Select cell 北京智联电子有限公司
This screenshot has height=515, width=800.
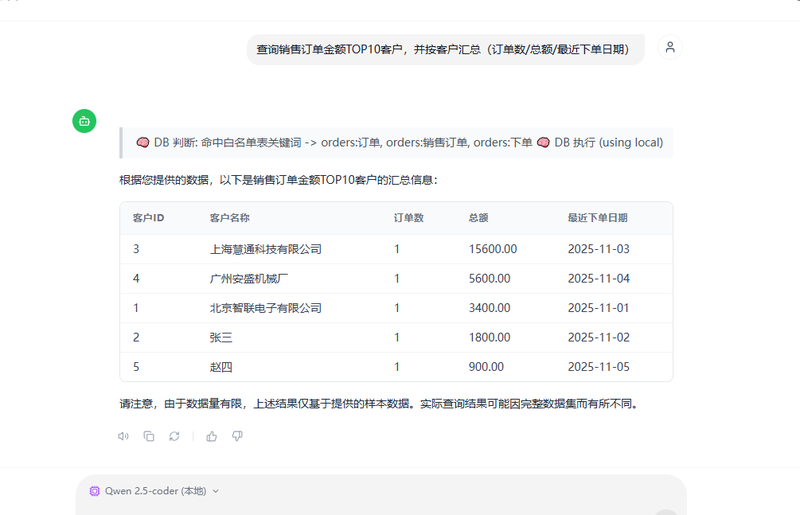(x=266, y=308)
